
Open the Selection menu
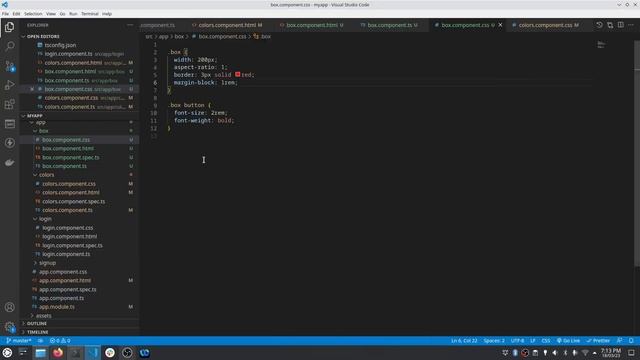[x=33, y=13]
